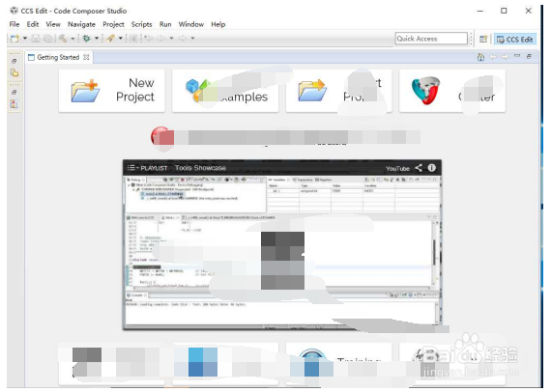Click the Project Explorer icon in left sidebar

14,73
